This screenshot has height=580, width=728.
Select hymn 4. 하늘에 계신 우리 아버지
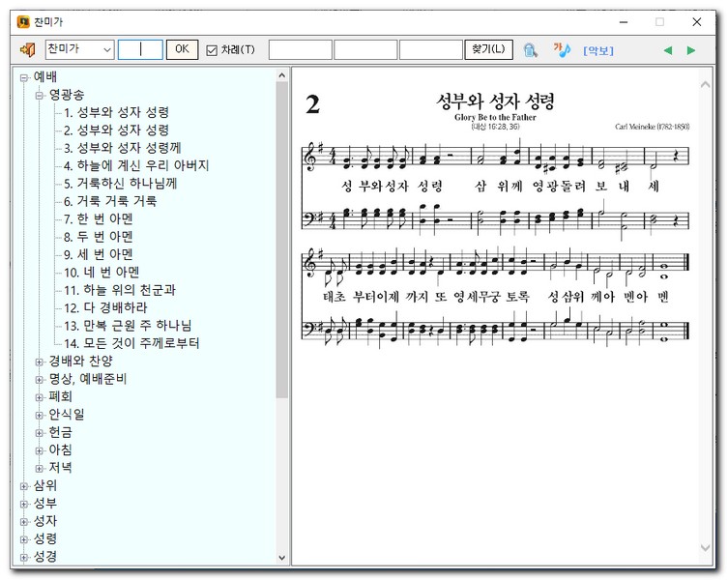(x=135, y=165)
